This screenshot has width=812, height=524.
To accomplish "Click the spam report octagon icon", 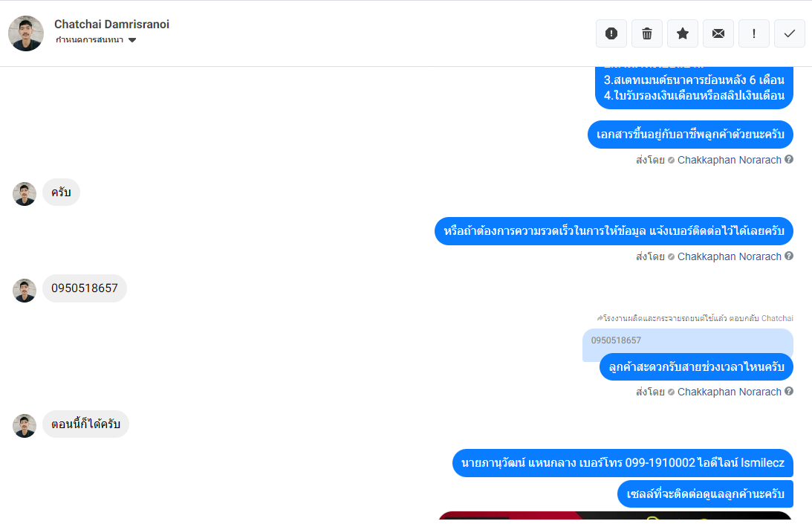I will tap(611, 33).
